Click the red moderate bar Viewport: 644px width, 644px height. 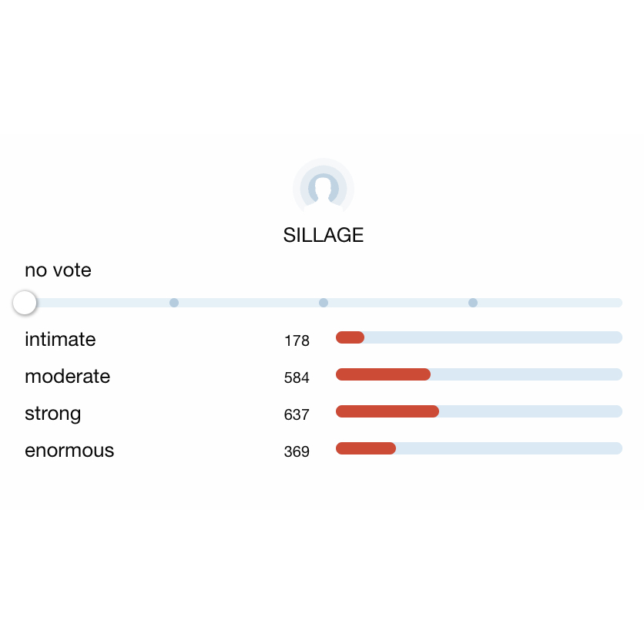383,374
